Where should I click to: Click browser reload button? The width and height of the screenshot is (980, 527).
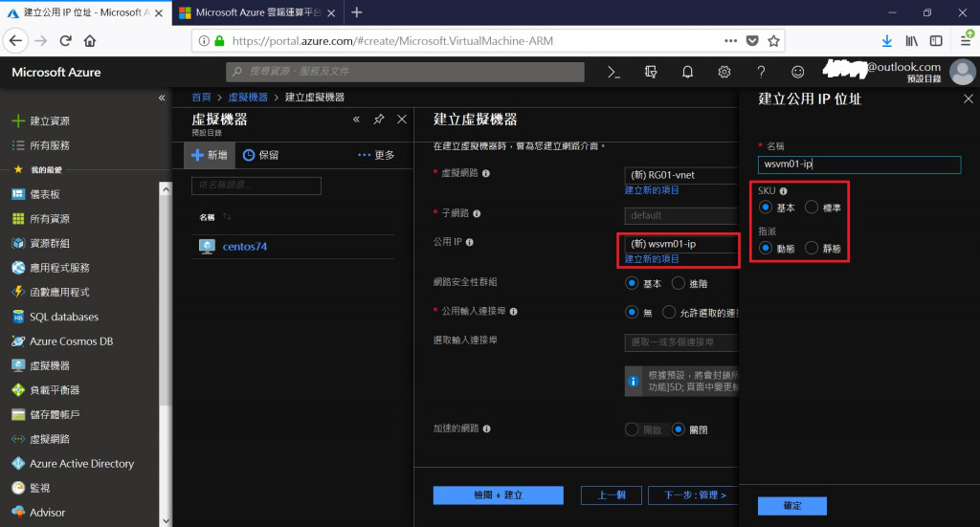pos(65,41)
